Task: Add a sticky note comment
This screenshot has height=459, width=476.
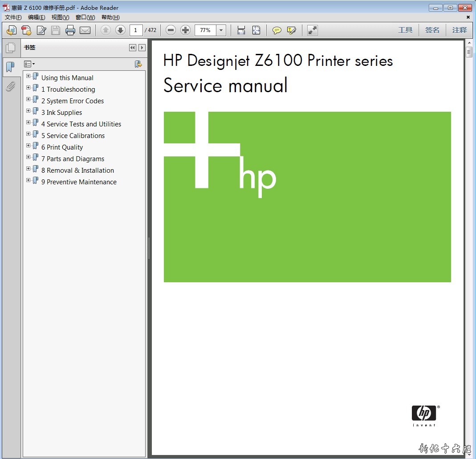Action: (x=277, y=30)
